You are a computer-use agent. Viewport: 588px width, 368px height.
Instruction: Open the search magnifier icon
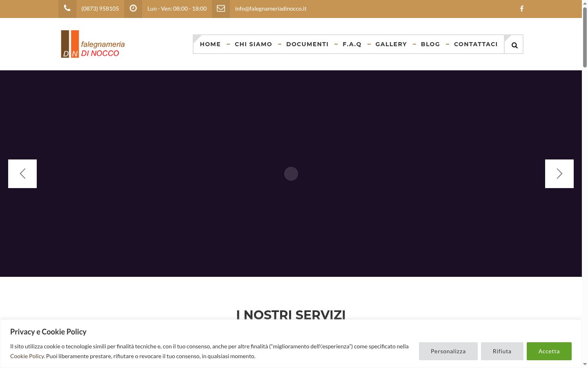(514, 45)
